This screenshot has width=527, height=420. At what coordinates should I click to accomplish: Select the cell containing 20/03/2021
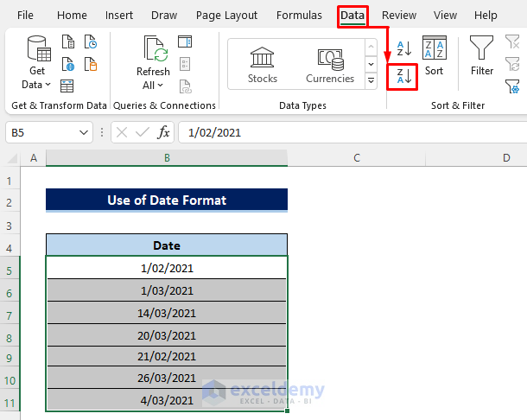coord(167,335)
